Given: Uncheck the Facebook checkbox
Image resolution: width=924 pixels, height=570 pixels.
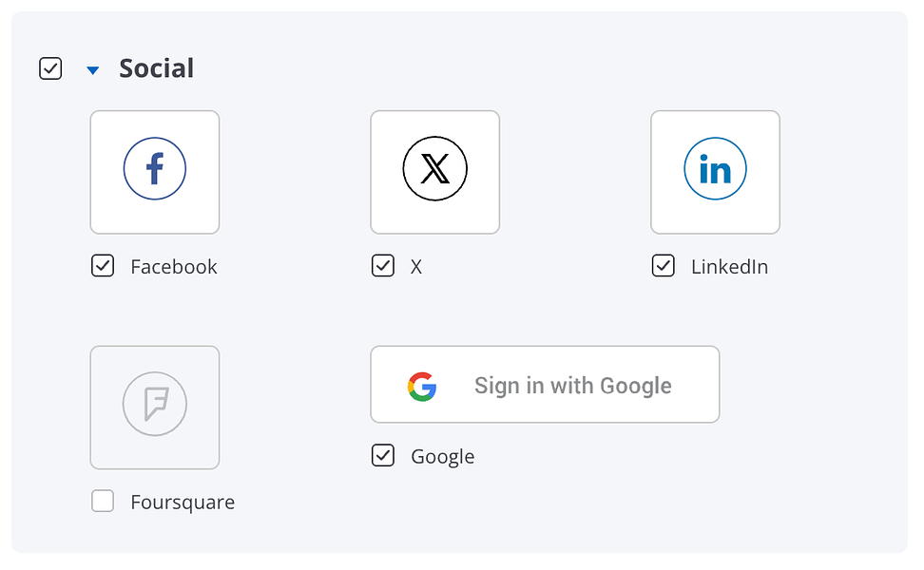Looking at the screenshot, I should (x=103, y=266).
